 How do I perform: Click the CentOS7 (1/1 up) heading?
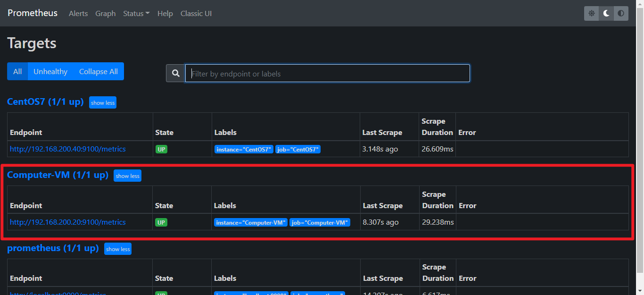45,102
